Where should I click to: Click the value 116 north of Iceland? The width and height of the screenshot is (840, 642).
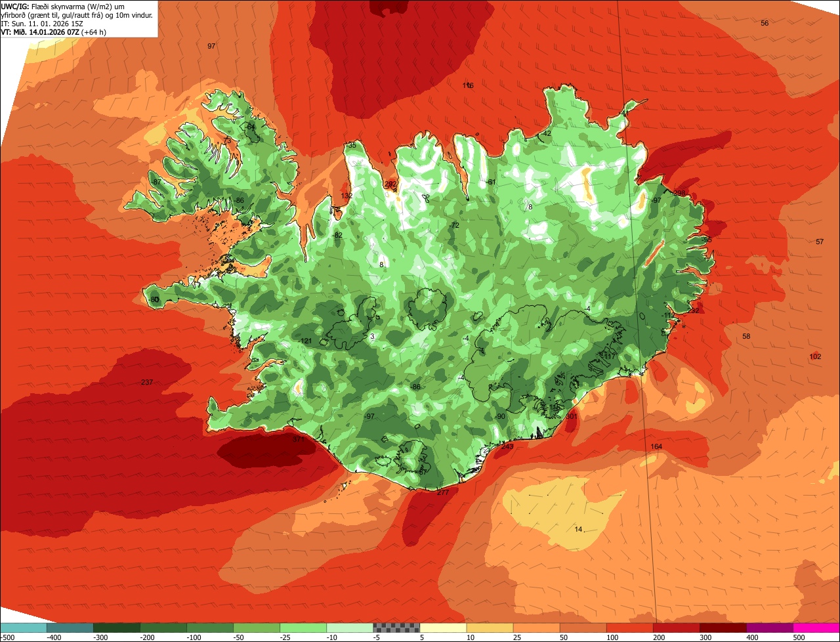point(468,86)
